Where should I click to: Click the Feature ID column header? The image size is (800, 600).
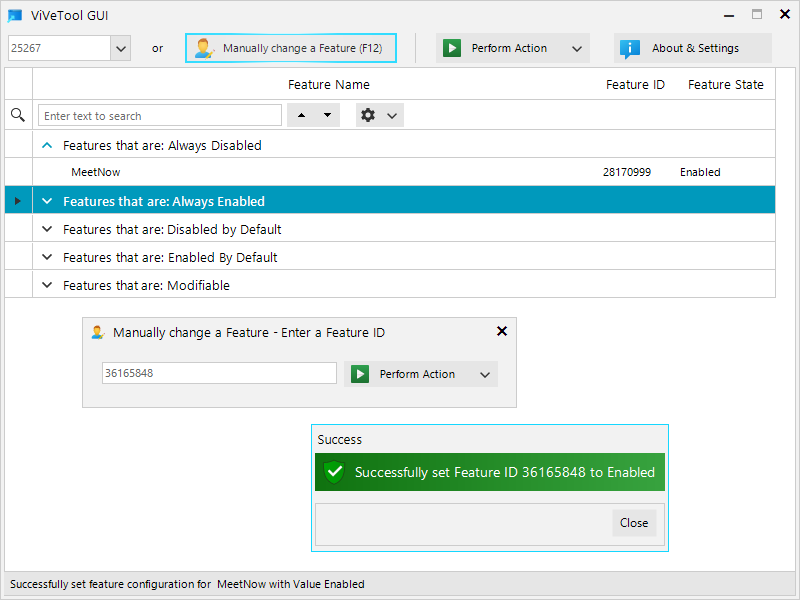pyautogui.click(x=635, y=85)
